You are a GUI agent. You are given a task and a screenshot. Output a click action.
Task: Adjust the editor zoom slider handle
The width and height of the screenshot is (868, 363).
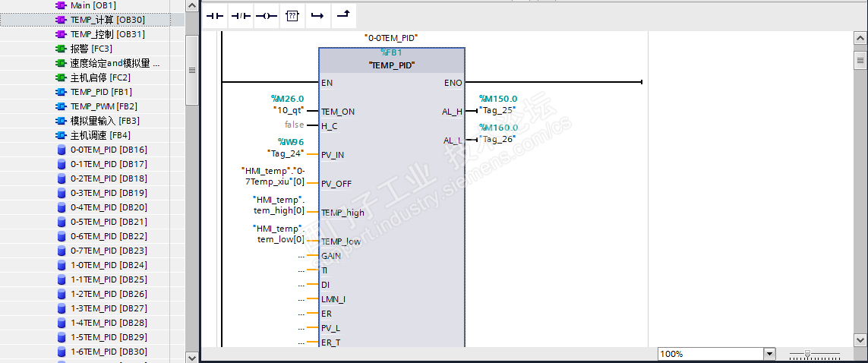[x=808, y=353]
